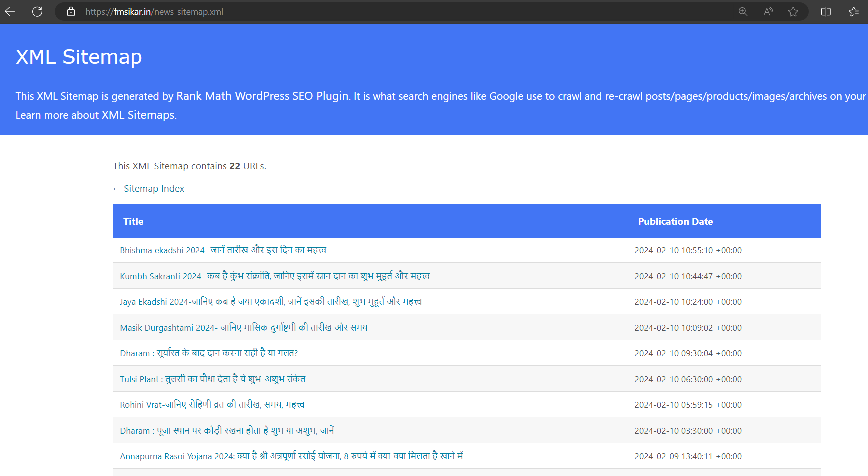Click 'This XML Sitemap contains 22 URLs' text

tap(189, 166)
